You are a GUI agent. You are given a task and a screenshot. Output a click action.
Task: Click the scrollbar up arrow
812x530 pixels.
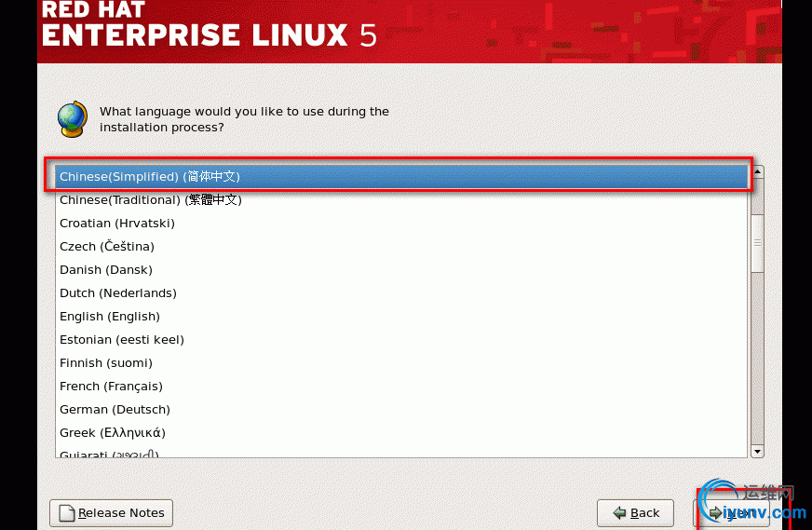pos(758,171)
